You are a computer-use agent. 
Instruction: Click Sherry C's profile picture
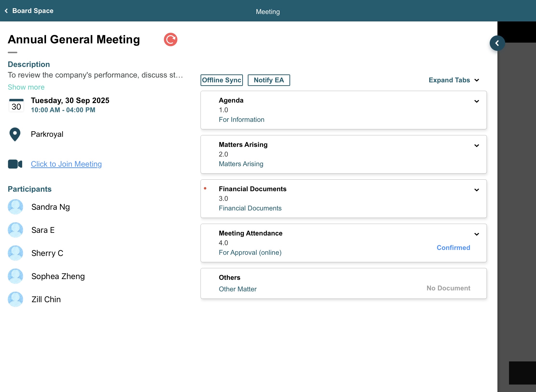(x=15, y=253)
